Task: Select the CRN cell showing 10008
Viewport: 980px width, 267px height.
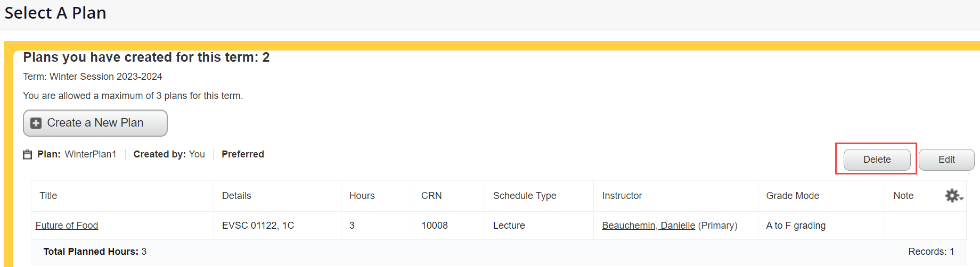Action: tap(435, 226)
